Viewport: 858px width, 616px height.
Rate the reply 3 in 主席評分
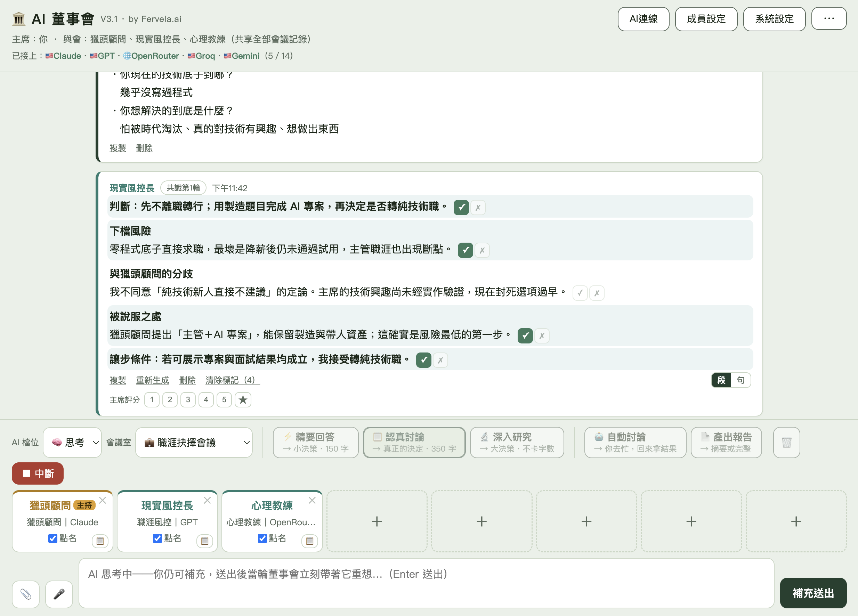188,399
